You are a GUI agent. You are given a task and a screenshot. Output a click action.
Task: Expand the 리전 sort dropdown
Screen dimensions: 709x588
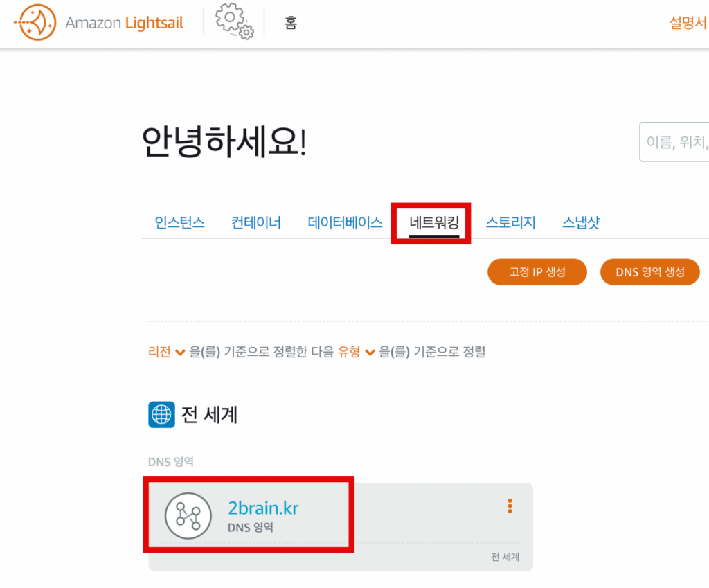coord(167,352)
